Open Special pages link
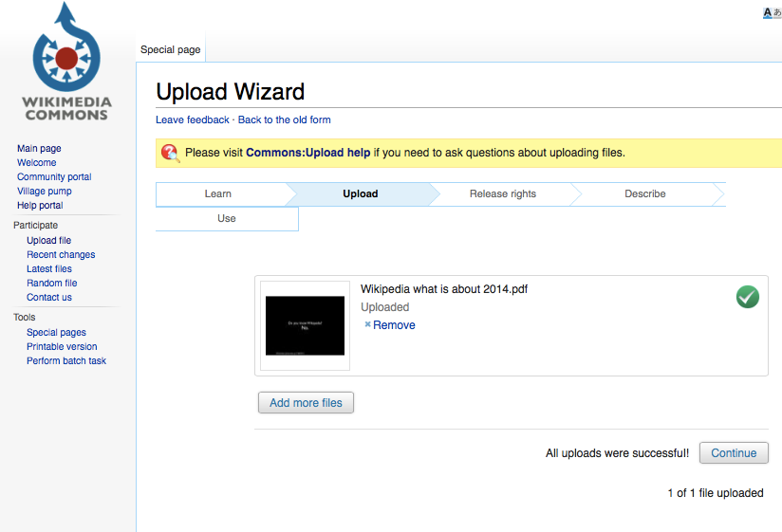This screenshot has height=532, width=782. point(56,332)
